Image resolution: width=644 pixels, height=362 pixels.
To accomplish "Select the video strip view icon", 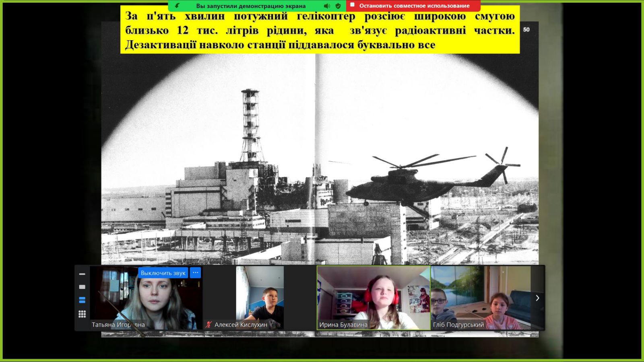I will pos(82,300).
